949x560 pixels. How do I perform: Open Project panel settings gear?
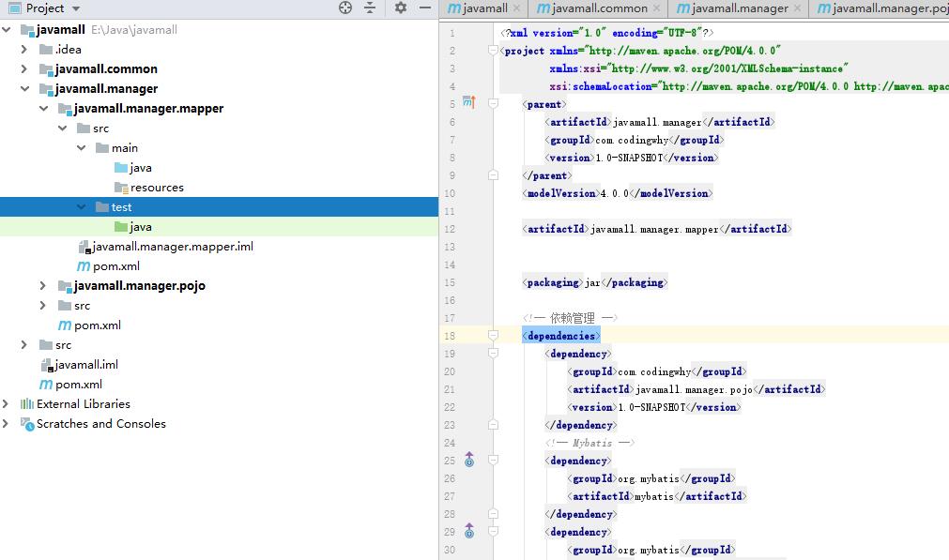click(x=401, y=8)
